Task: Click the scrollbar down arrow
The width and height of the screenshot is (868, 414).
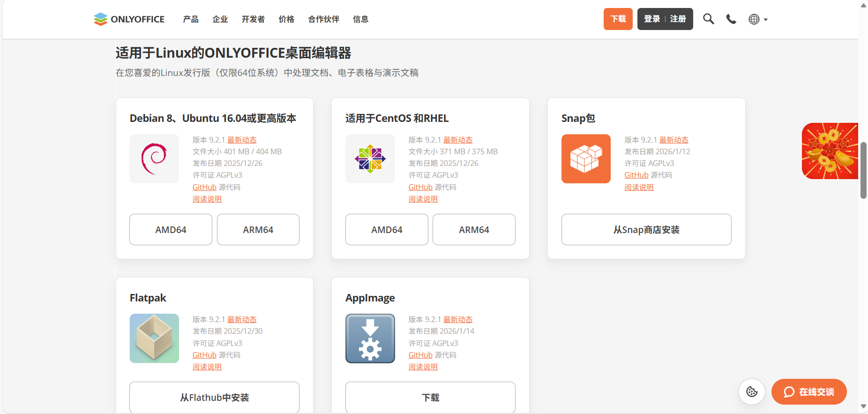Action: point(863,406)
